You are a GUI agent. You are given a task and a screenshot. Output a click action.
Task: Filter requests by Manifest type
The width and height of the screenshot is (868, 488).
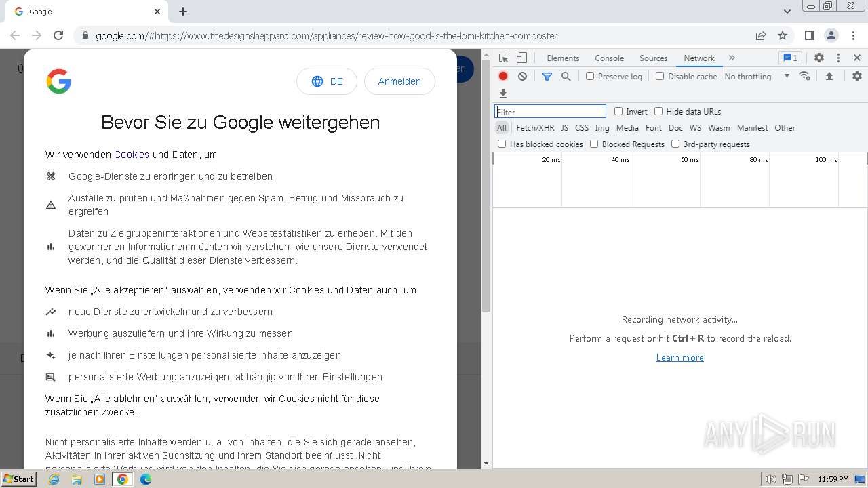tap(753, 128)
